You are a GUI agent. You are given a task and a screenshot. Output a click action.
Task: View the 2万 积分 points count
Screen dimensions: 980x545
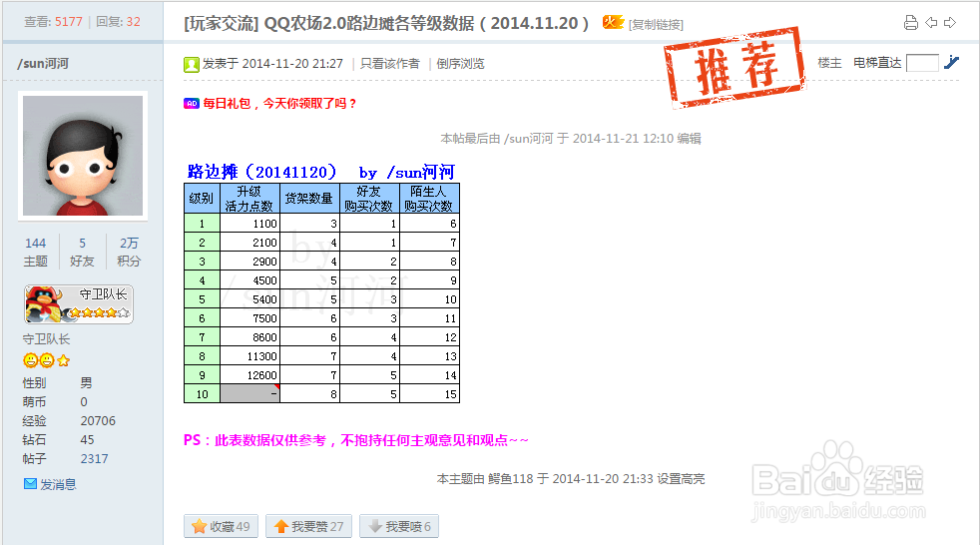pos(129,252)
